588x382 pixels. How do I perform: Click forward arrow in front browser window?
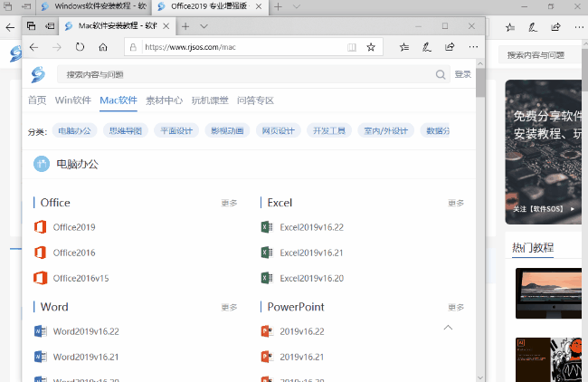57,47
